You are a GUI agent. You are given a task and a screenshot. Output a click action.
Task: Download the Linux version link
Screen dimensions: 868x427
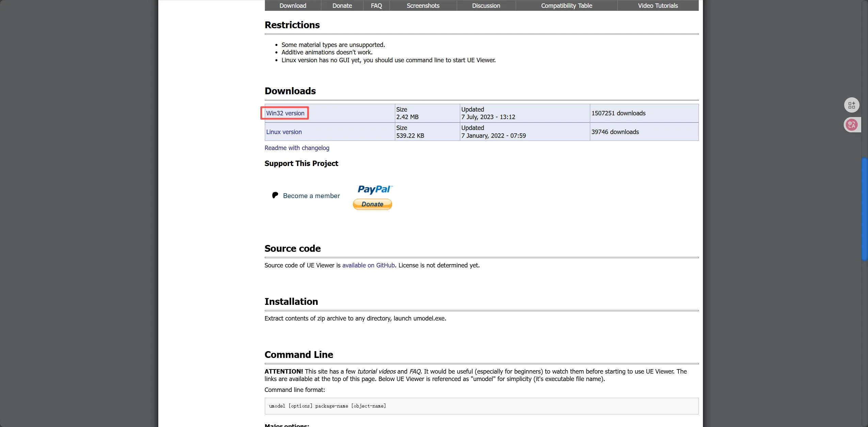(284, 132)
